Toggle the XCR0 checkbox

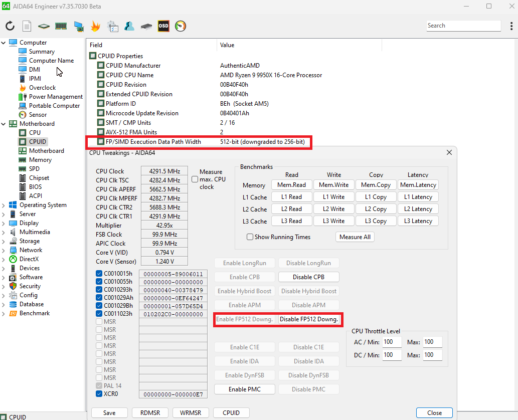99,393
